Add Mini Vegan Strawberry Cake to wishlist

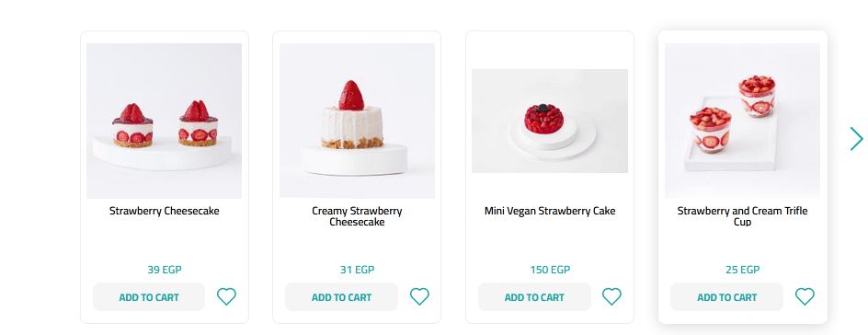coord(611,296)
